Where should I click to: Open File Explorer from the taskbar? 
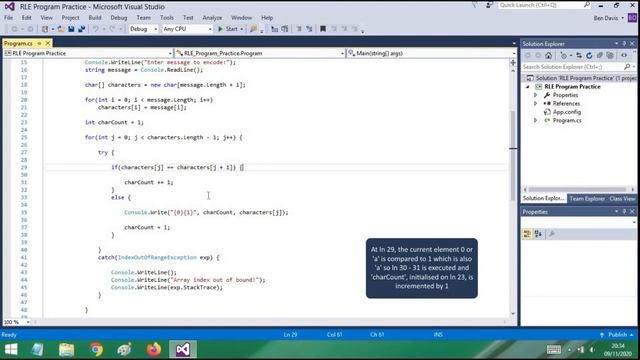pyautogui.click(x=67, y=349)
